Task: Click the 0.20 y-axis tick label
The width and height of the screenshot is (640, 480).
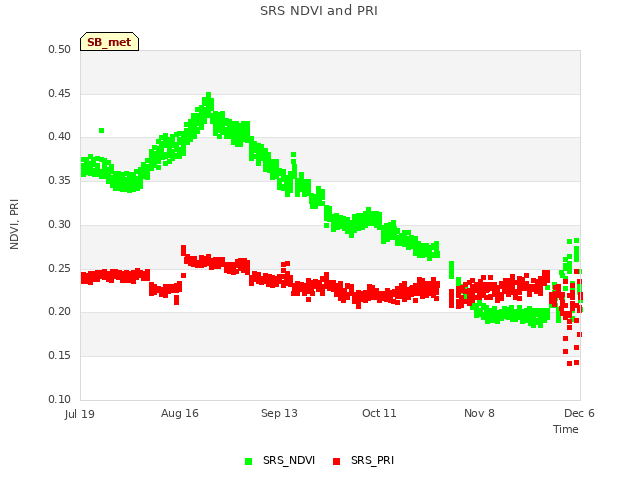Action: (x=59, y=312)
